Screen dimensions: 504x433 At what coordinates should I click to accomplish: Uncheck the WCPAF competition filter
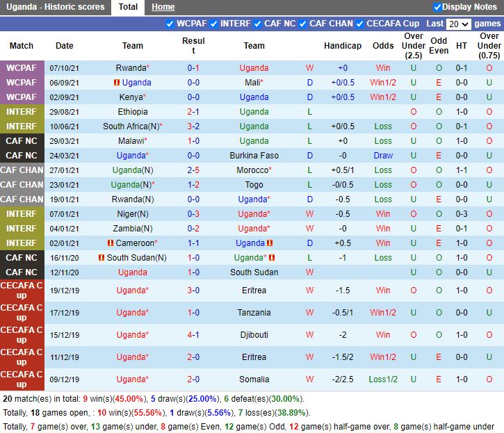pyautogui.click(x=170, y=24)
